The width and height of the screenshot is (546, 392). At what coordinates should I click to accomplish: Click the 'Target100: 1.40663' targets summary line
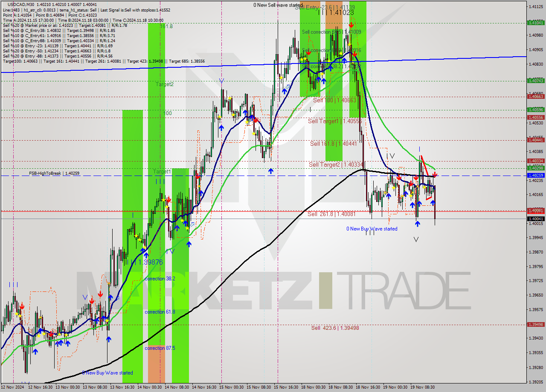[104, 61]
